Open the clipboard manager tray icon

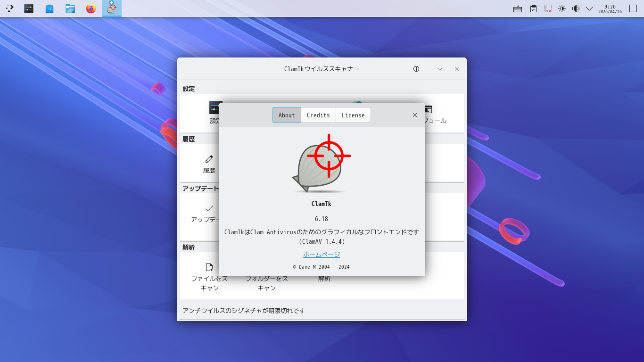[x=534, y=8]
